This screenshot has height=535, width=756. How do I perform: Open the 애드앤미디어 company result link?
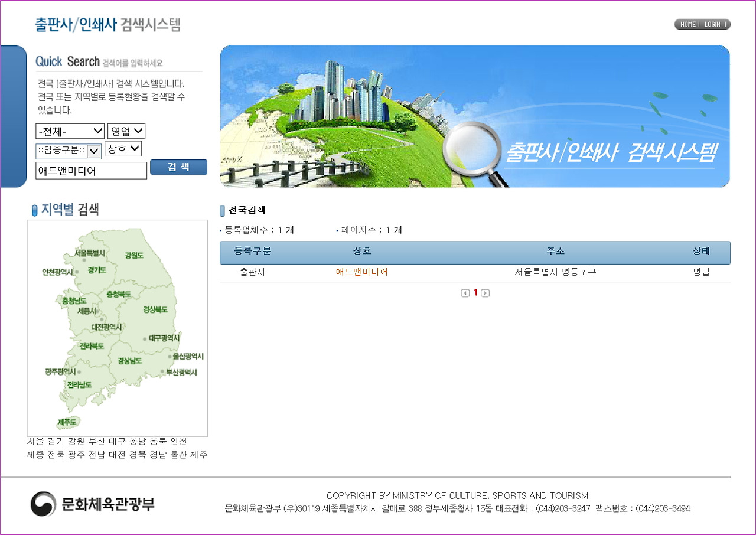(x=363, y=272)
